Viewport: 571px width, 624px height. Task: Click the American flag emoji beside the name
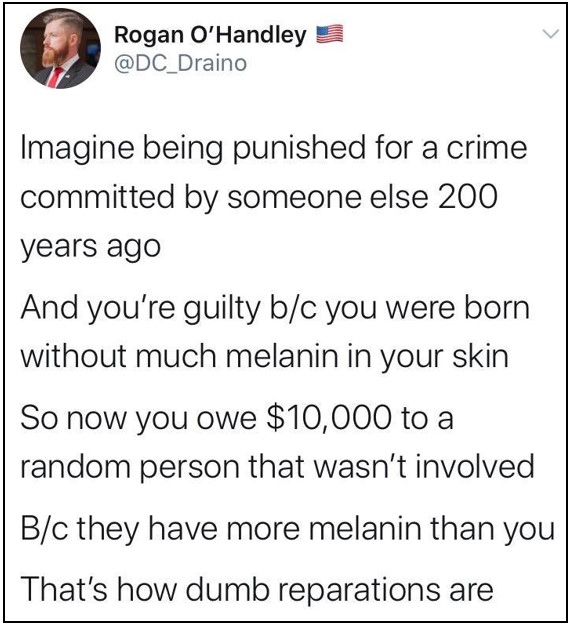(329, 34)
